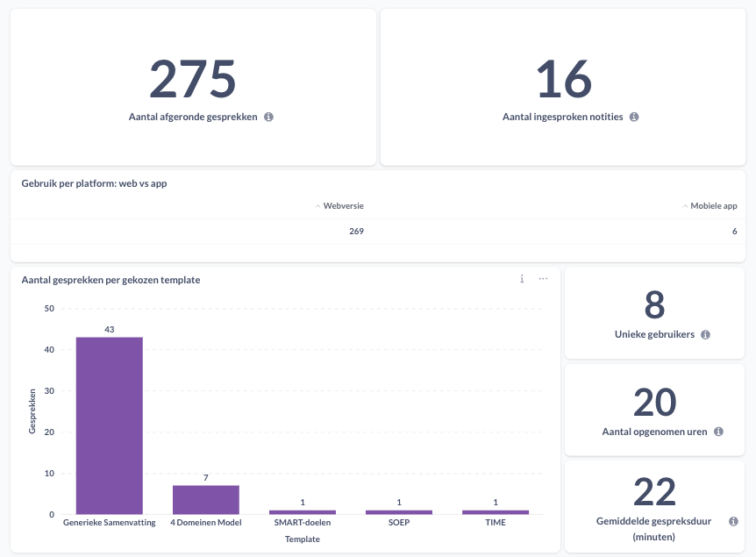Open the template chart three-dot menu

click(544, 279)
